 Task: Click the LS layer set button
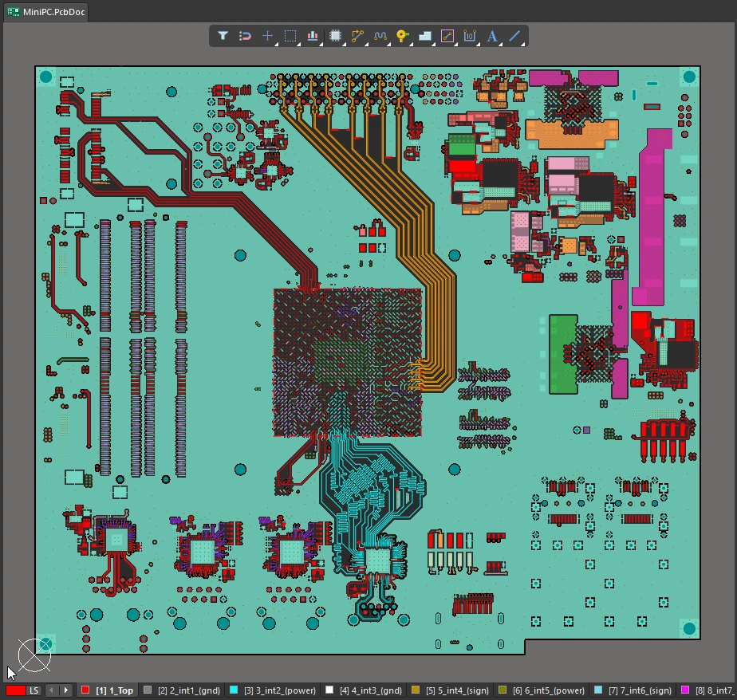[34, 690]
